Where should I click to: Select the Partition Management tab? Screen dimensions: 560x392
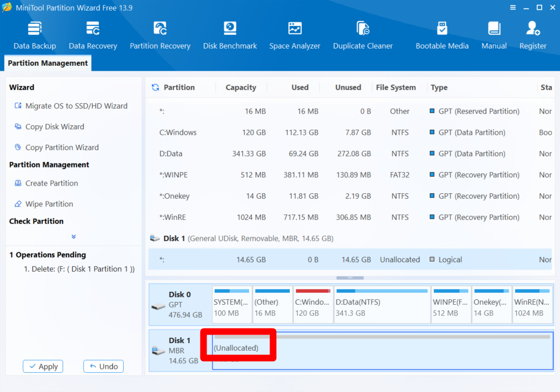pos(48,63)
